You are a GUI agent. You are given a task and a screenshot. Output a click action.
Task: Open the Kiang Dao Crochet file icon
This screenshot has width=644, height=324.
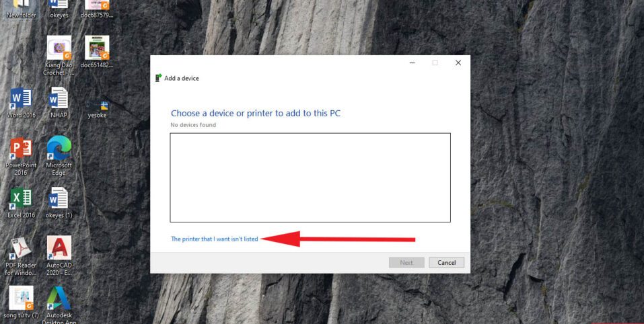pos(59,55)
